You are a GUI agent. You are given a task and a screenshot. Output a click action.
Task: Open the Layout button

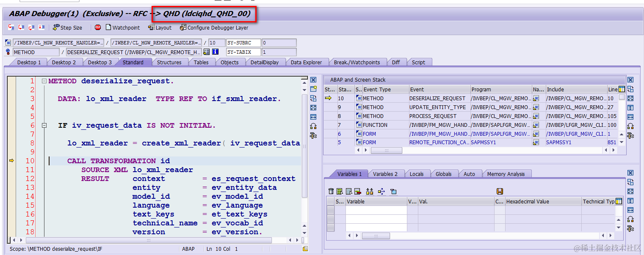pos(160,27)
